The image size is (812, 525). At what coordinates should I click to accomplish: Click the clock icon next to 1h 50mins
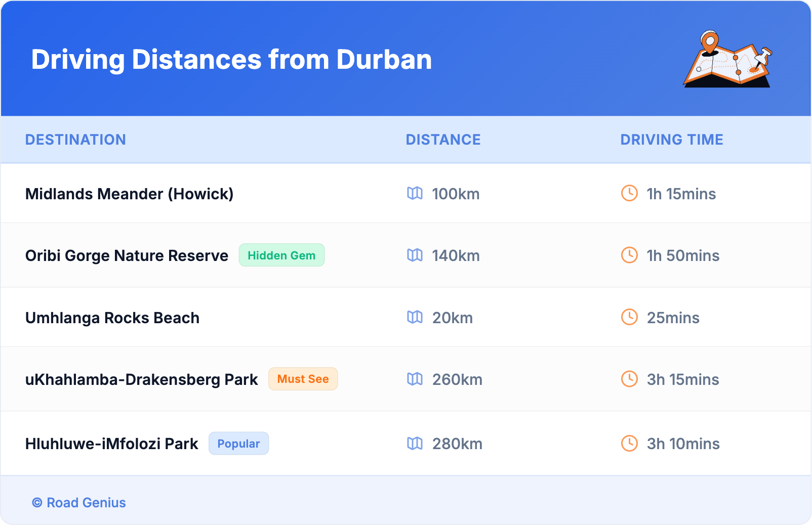tap(629, 255)
